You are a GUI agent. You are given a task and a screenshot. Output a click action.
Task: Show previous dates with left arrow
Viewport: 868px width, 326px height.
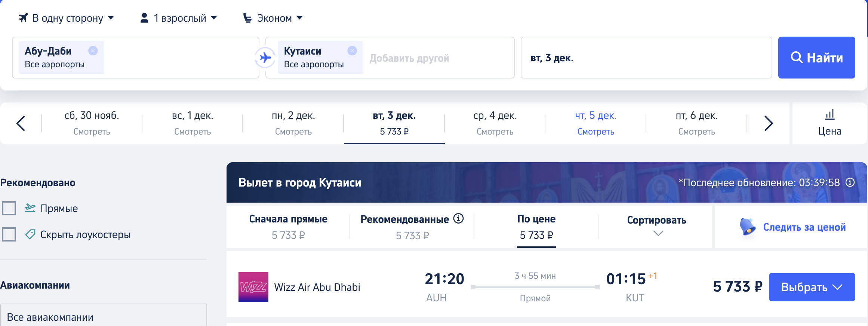[21, 123]
